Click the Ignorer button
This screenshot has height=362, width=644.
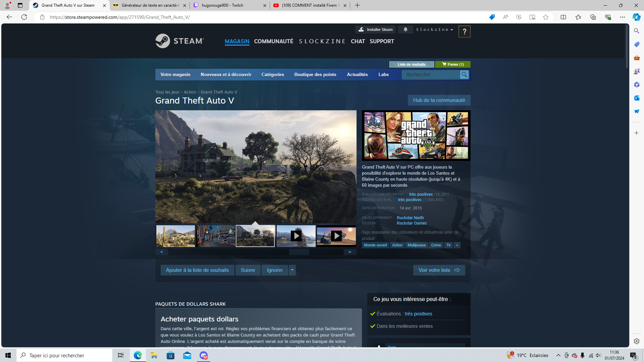[x=275, y=270]
